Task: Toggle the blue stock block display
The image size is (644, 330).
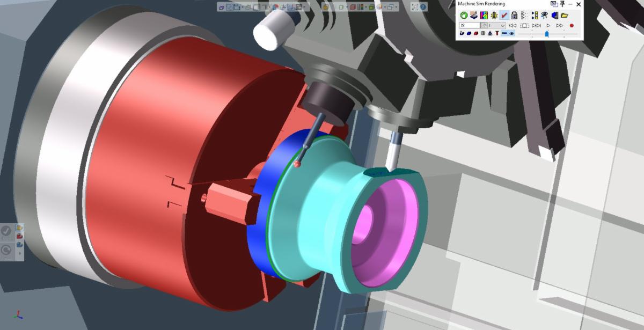Action: click(x=469, y=33)
